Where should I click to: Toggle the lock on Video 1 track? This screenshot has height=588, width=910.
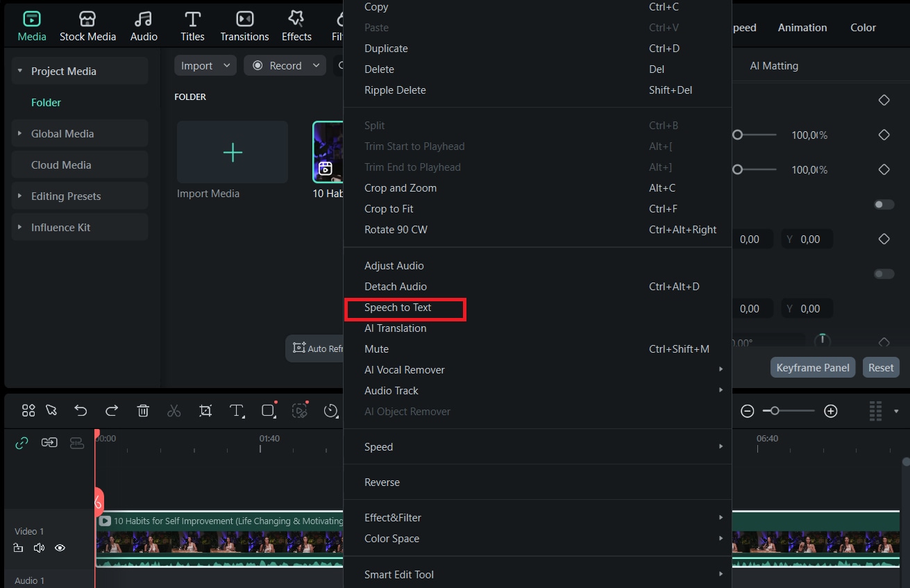point(19,548)
